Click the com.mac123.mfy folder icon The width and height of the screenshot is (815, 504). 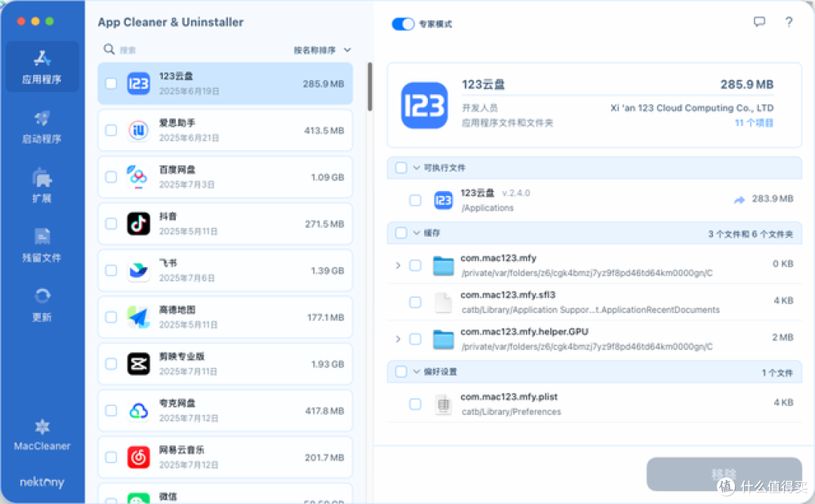click(x=444, y=266)
